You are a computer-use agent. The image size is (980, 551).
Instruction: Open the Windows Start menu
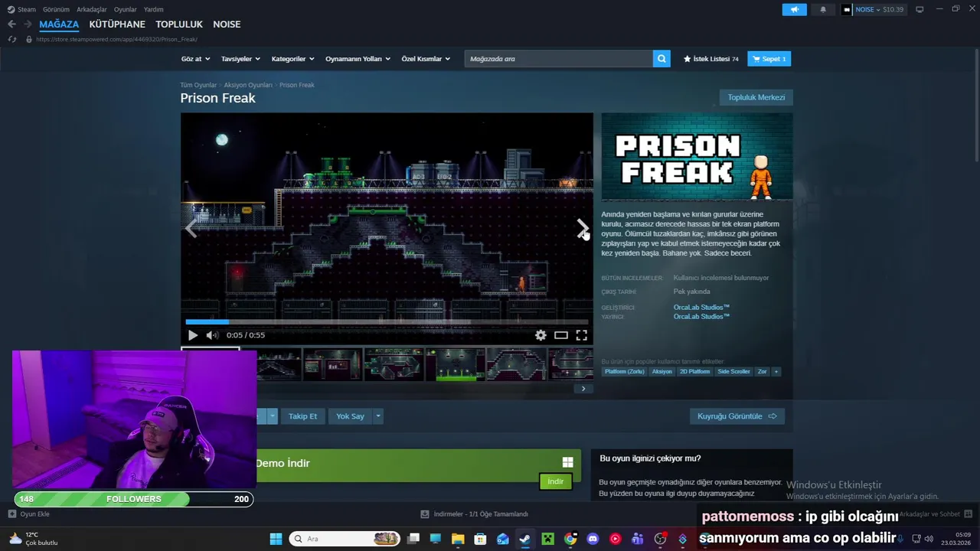click(276, 539)
